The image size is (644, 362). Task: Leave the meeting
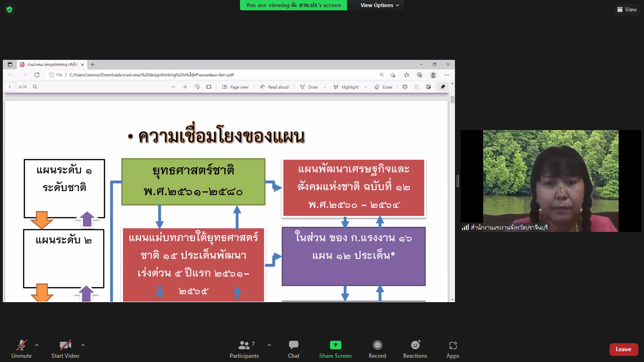[x=624, y=349]
